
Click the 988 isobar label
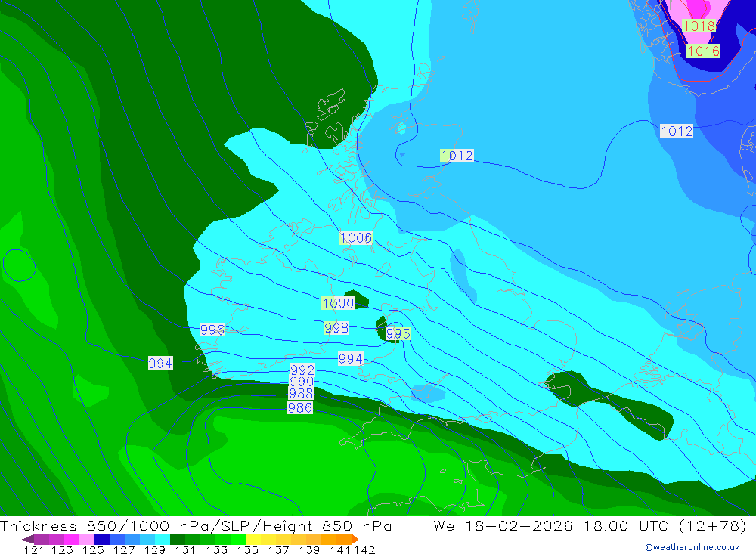301,394
